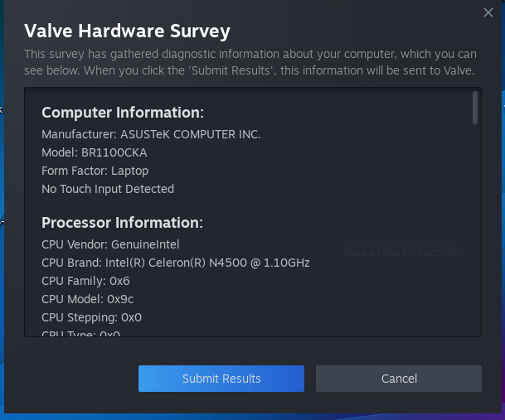This screenshot has width=505, height=420.
Task: Click the Processor Information heading
Action: pyautogui.click(x=122, y=223)
